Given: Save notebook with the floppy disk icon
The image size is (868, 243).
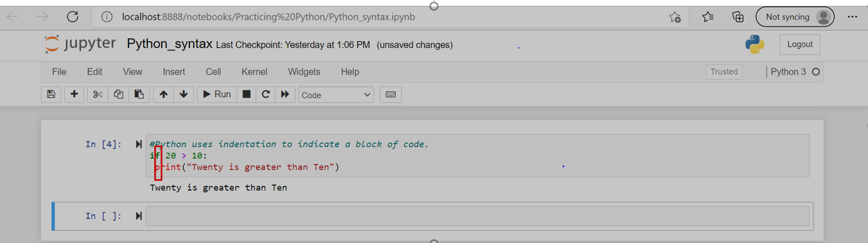Looking at the screenshot, I should (51, 95).
